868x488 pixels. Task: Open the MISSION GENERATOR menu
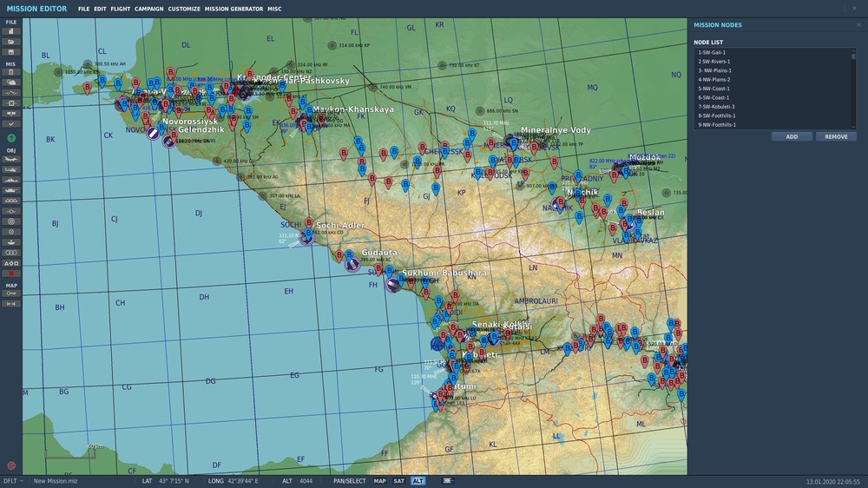[x=233, y=9]
